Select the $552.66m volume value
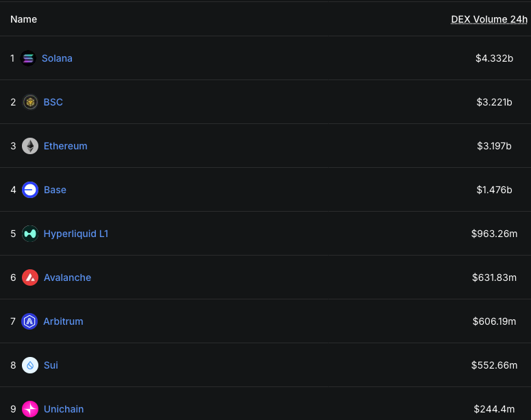This screenshot has width=531, height=420. pos(494,365)
